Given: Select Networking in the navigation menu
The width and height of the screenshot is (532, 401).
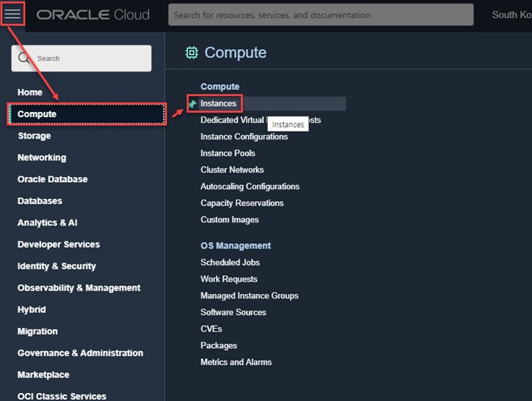Looking at the screenshot, I should pyautogui.click(x=42, y=158).
